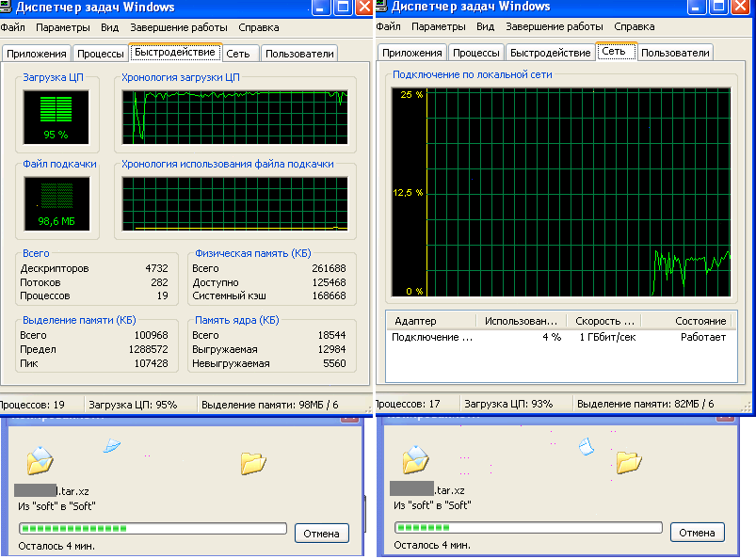Image resolution: width=756 pixels, height=559 pixels.
Task: Click Дескрипторов value 4732
Action: [156, 268]
